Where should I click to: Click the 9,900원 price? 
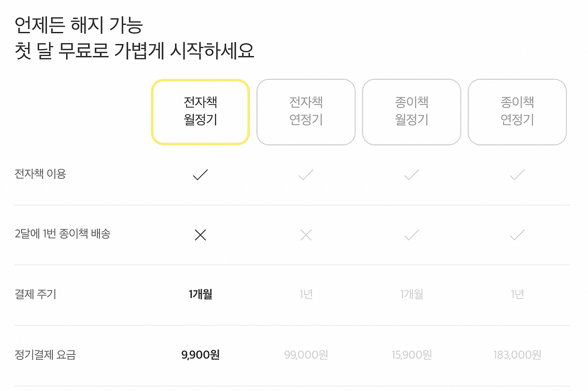200,355
